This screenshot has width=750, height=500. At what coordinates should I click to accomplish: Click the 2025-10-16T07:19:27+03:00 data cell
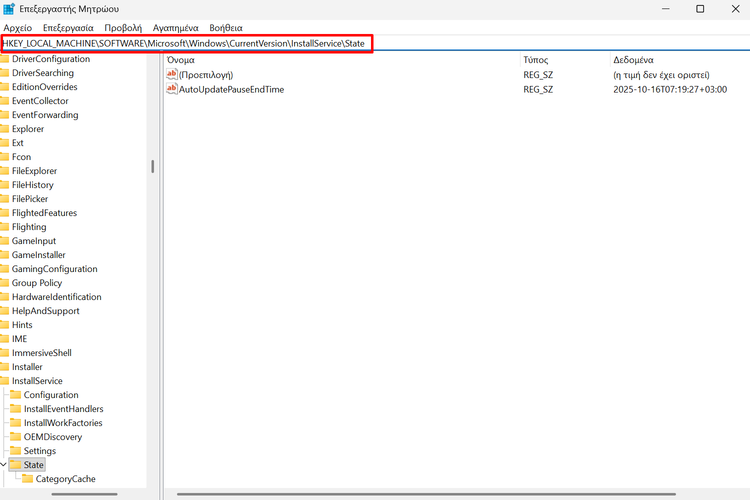pyautogui.click(x=670, y=89)
